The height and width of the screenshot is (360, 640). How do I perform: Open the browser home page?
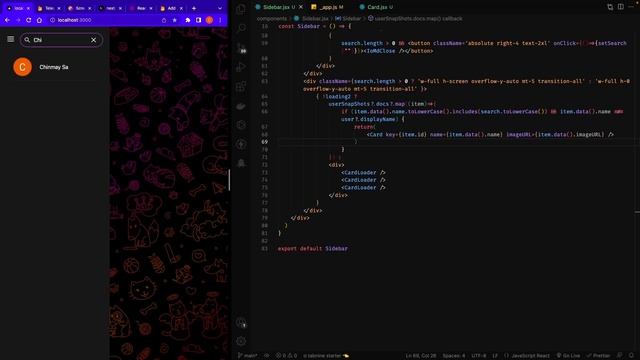pyautogui.click(x=39, y=20)
